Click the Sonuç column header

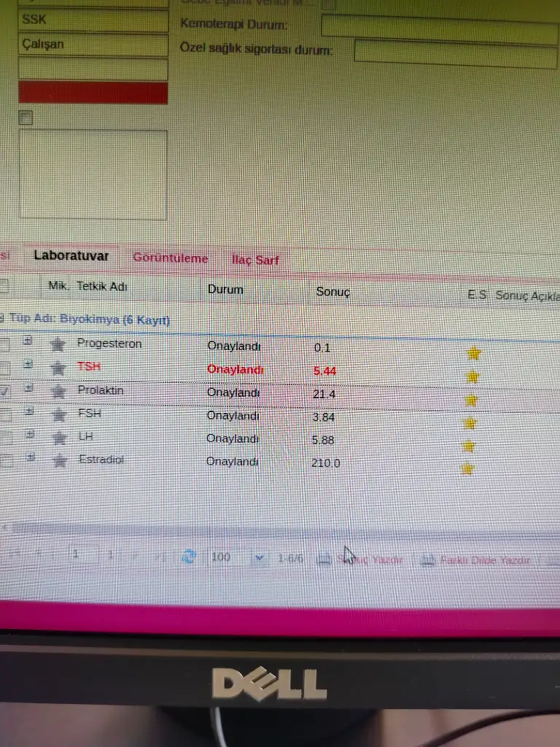pyautogui.click(x=333, y=292)
